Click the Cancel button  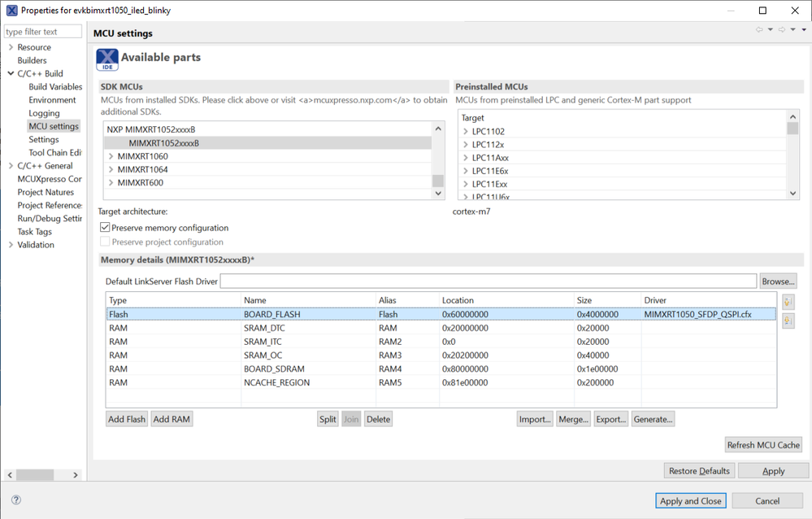[767, 501]
